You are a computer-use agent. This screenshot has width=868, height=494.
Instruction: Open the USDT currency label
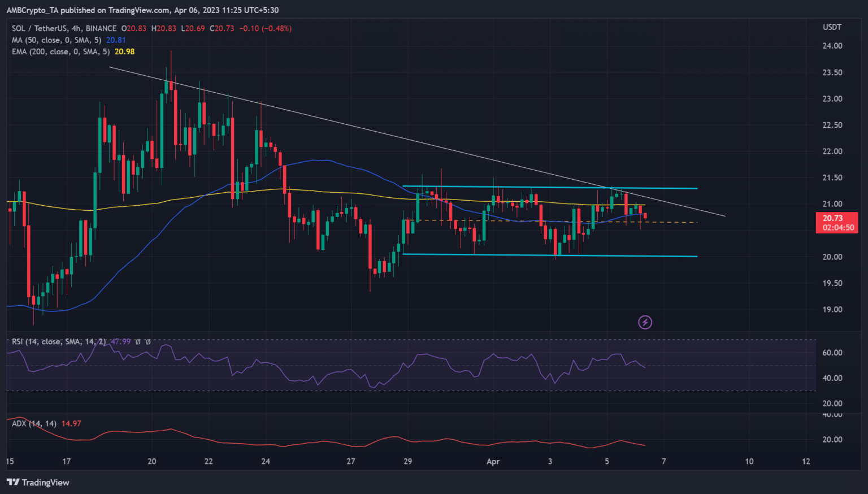point(832,27)
